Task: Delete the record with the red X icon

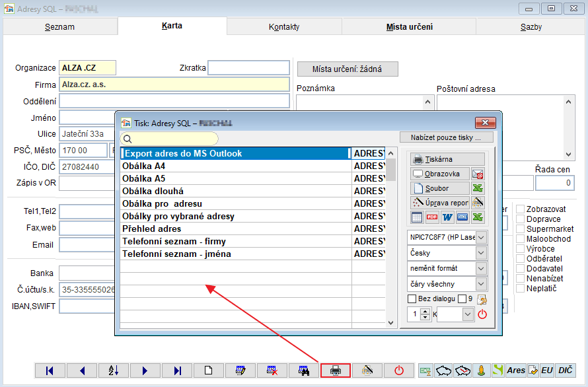Action: pos(272,370)
